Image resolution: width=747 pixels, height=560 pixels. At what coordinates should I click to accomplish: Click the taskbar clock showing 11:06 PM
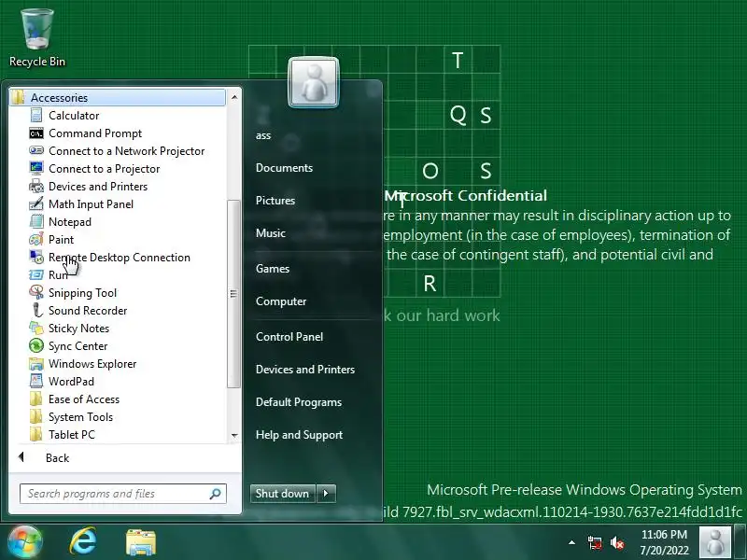coord(664,542)
